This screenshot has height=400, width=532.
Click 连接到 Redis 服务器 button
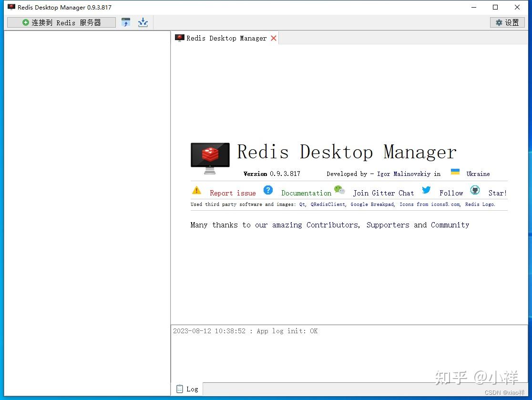[x=61, y=22]
